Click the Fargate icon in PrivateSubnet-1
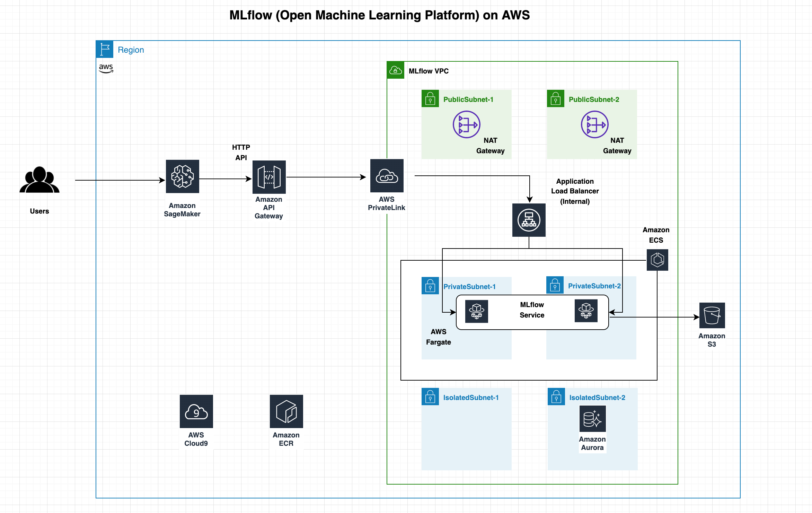This screenshot has height=513, width=812. point(477,311)
